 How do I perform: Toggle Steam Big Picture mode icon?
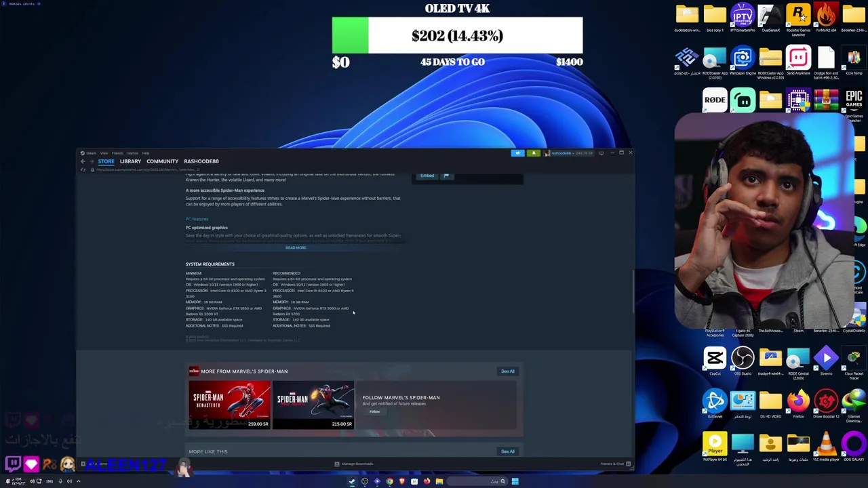point(601,153)
